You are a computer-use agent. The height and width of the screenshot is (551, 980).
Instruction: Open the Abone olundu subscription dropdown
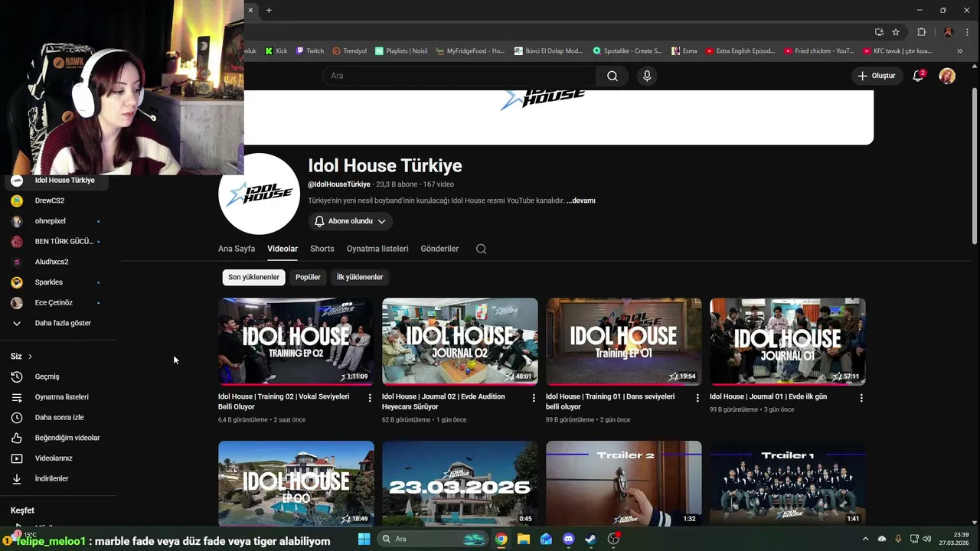tap(351, 221)
